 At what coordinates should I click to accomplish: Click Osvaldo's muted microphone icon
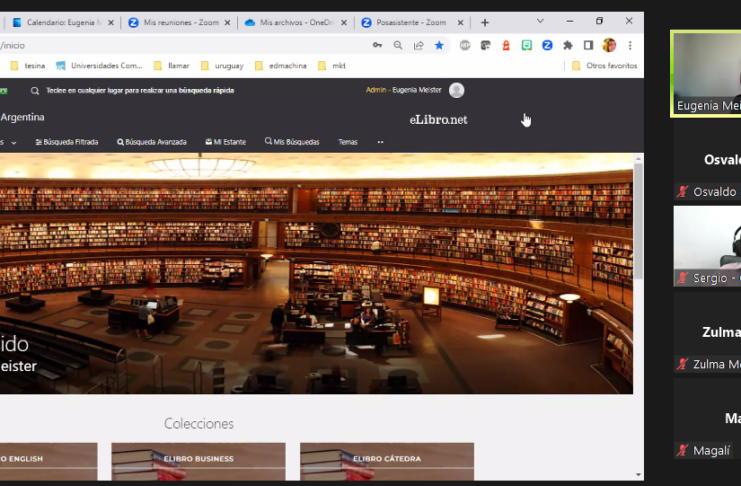[682, 191]
